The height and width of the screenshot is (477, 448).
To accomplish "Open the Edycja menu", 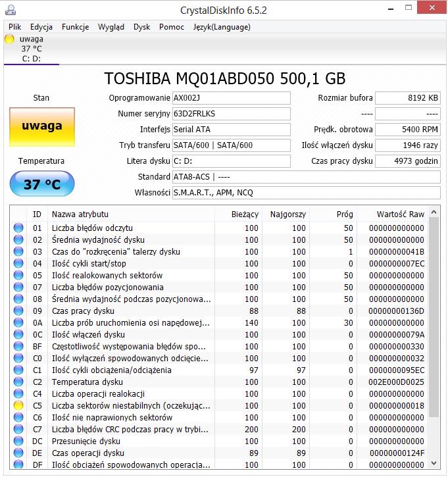I will tap(41, 27).
